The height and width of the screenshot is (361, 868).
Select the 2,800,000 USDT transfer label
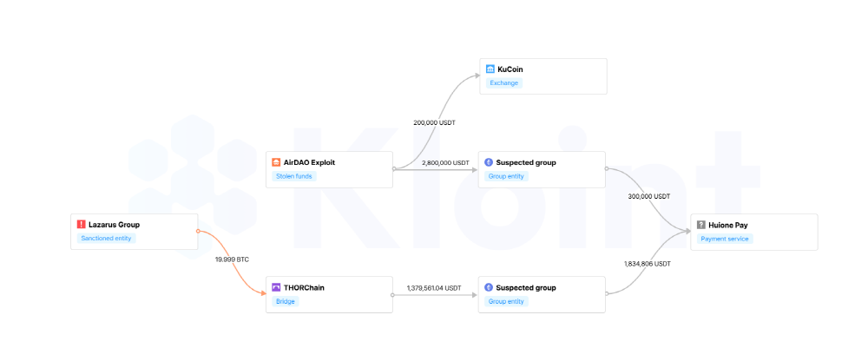pos(445,163)
